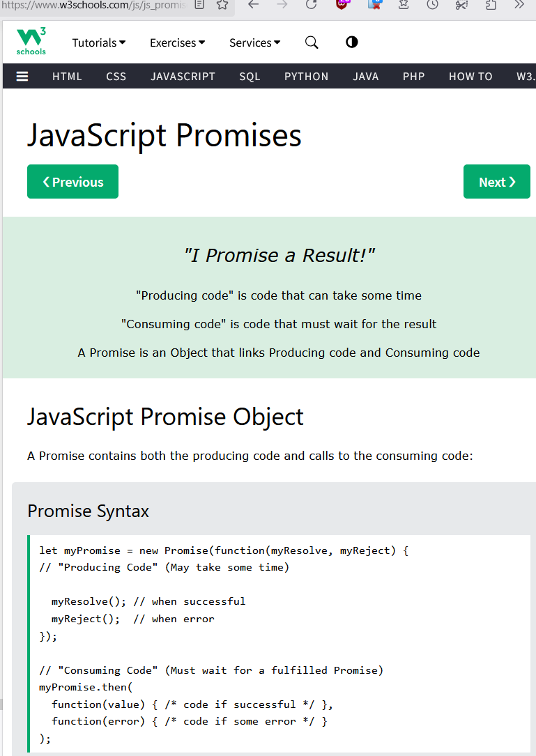Click the browser back arrow
Screen dimensions: 536x756
pyautogui.click(x=253, y=5)
